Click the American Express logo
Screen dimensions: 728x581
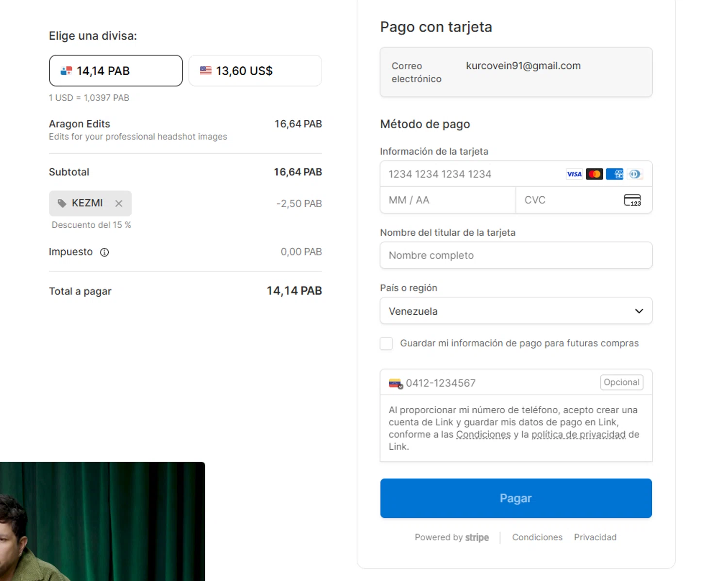(615, 174)
